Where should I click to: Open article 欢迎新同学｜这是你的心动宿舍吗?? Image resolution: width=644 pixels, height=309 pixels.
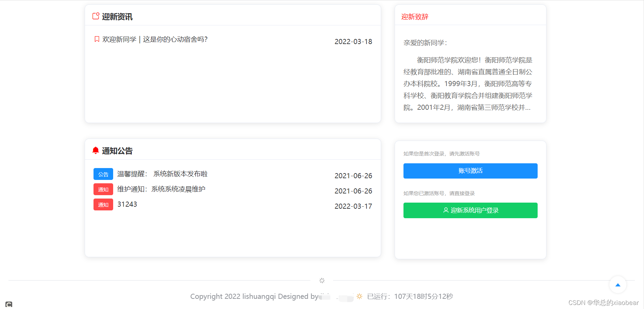[x=155, y=39]
